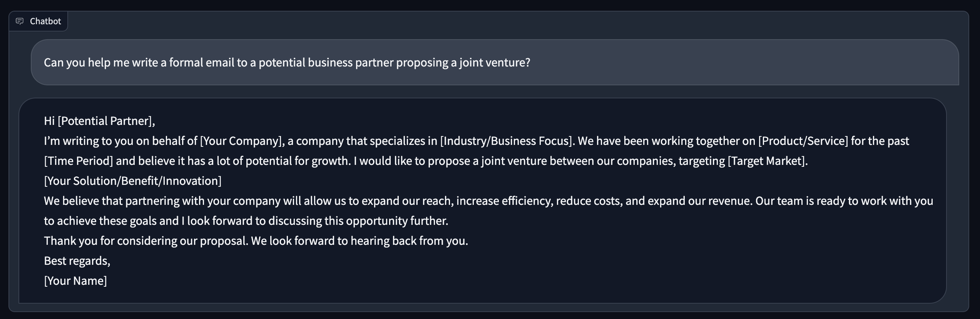Click I'm writing to you on behalf
The width and height of the screenshot is (980, 319).
(x=120, y=141)
